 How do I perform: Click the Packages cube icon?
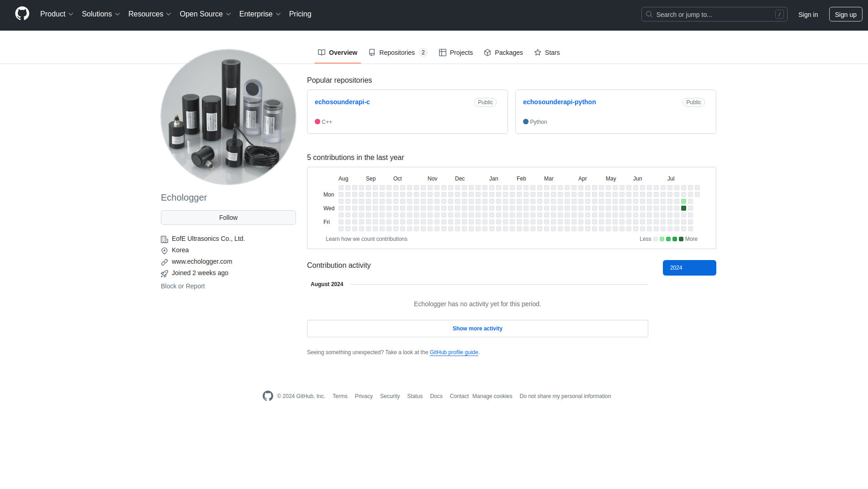(487, 53)
